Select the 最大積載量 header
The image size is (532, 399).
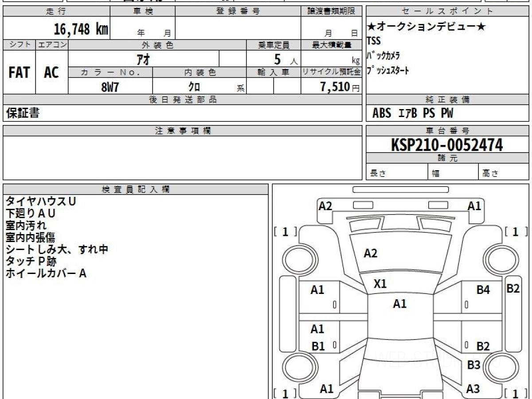click(x=331, y=45)
